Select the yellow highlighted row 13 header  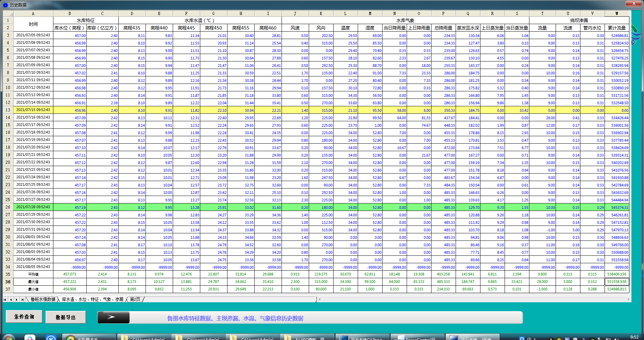tap(8, 110)
